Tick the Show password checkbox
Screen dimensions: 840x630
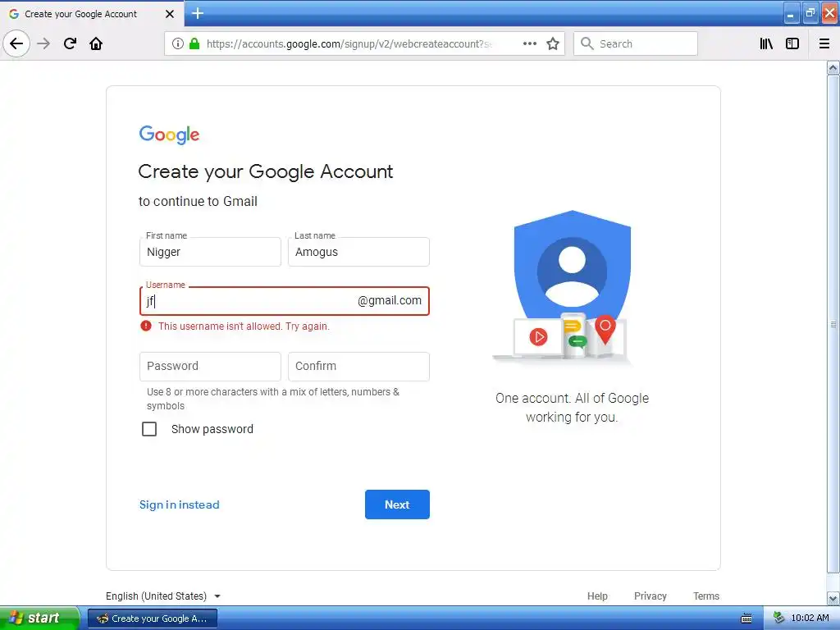pos(149,429)
